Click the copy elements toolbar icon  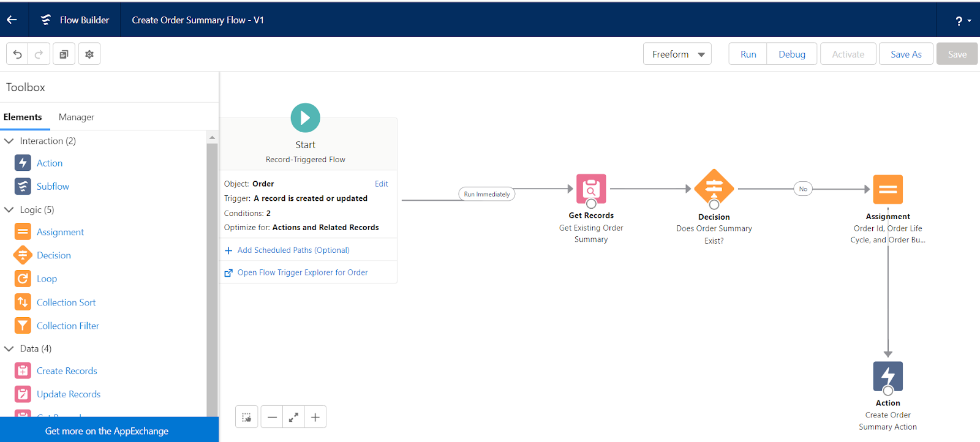(64, 54)
